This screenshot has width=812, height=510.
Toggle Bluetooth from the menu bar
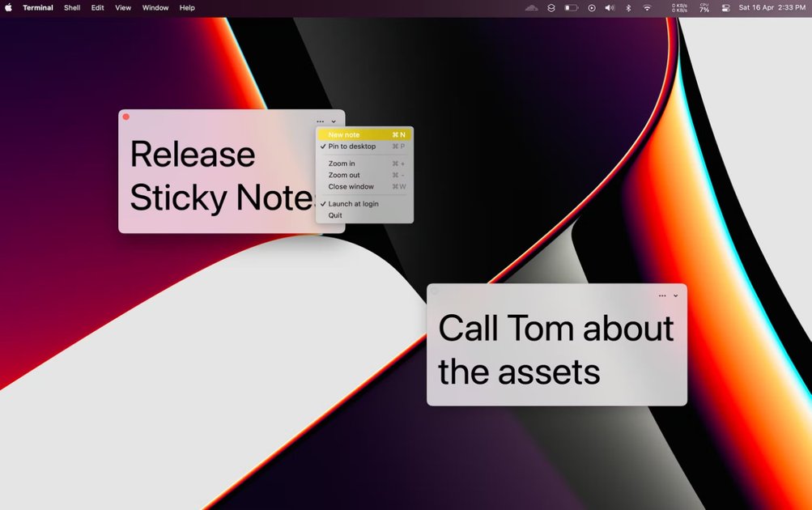click(x=627, y=7)
